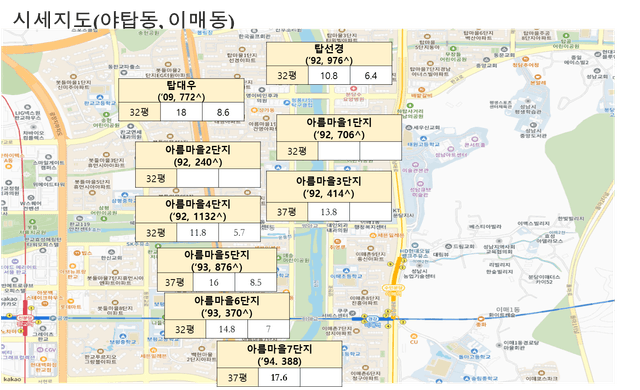The image size is (640, 390).
Task: Select the 13.8 value under 아름마을3단지
Action: (329, 212)
